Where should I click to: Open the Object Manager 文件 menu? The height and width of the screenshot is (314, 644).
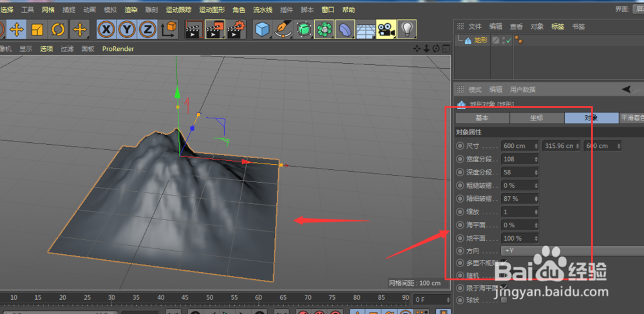point(475,26)
